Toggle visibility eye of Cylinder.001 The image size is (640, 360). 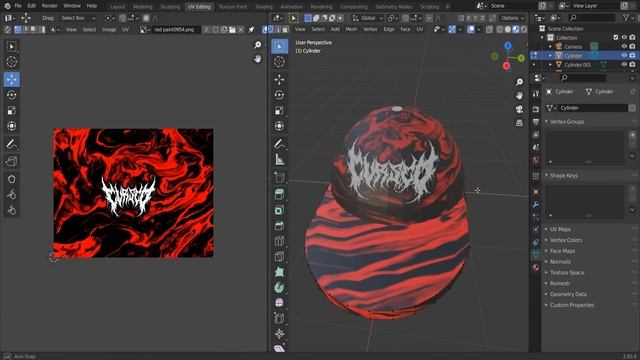coord(624,64)
